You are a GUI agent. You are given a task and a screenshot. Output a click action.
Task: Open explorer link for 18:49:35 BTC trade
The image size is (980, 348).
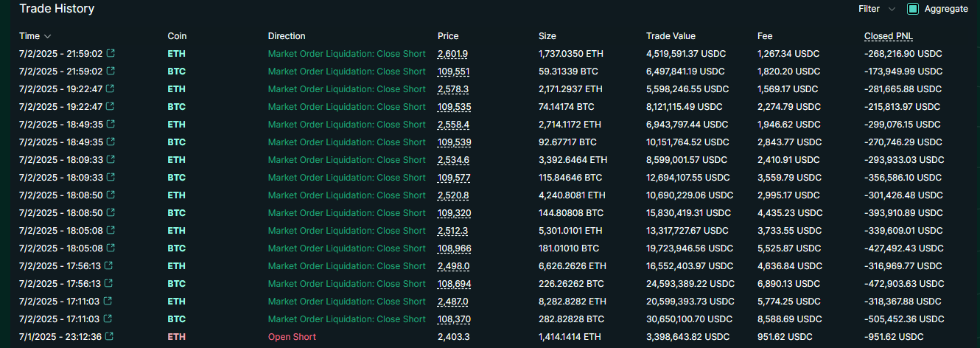(111, 142)
